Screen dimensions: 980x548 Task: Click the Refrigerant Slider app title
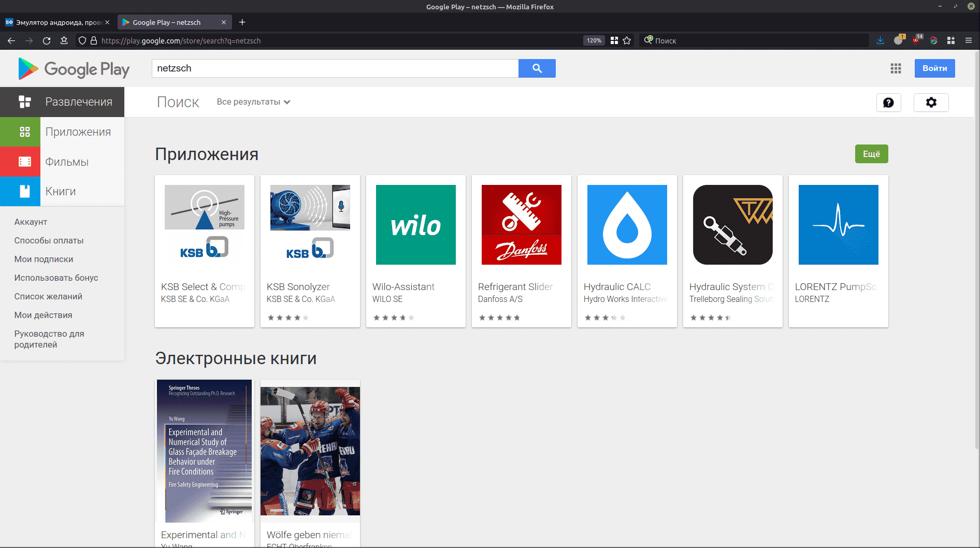515,286
